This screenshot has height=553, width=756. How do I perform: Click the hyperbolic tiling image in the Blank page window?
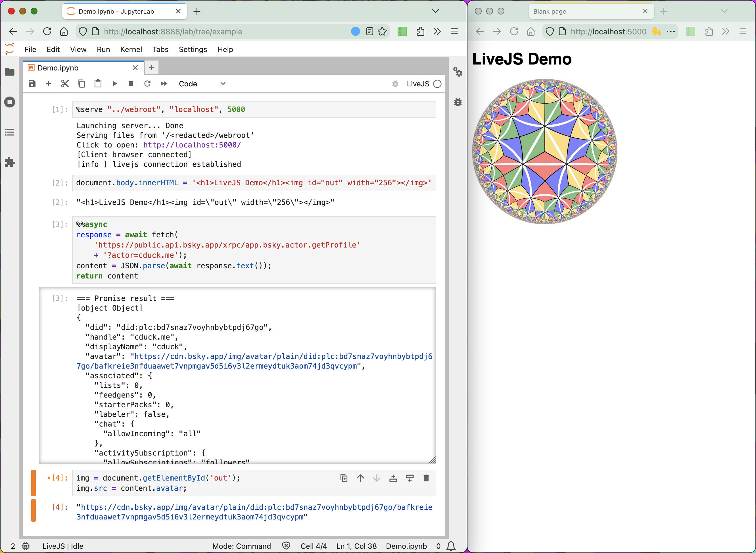pos(545,151)
